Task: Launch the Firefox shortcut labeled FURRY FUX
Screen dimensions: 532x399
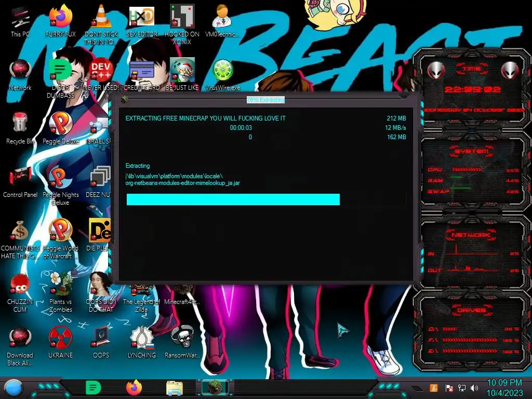Action: click(x=60, y=17)
